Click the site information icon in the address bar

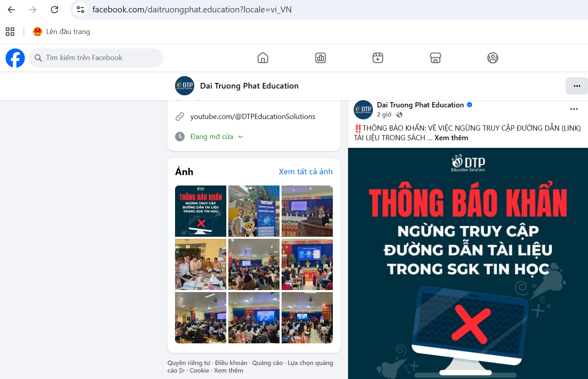pyautogui.click(x=81, y=10)
